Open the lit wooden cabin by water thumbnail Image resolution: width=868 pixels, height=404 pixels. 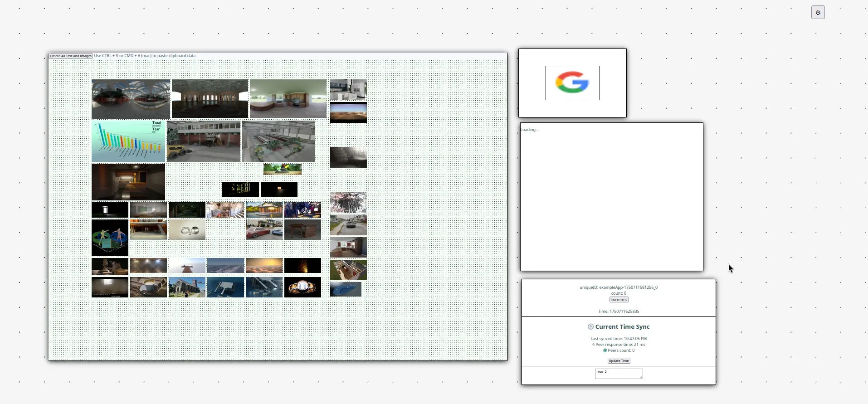tap(264, 210)
